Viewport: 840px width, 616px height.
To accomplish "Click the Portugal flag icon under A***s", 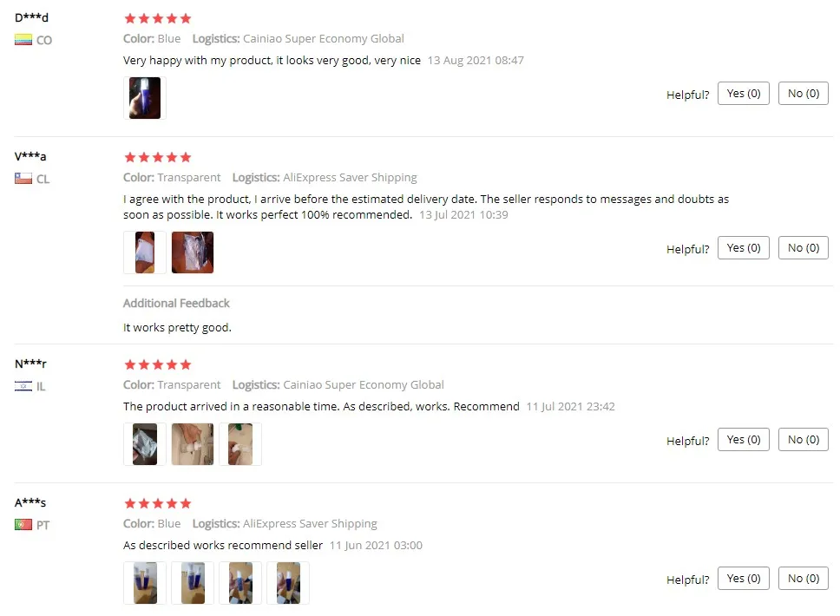I will pos(23,524).
